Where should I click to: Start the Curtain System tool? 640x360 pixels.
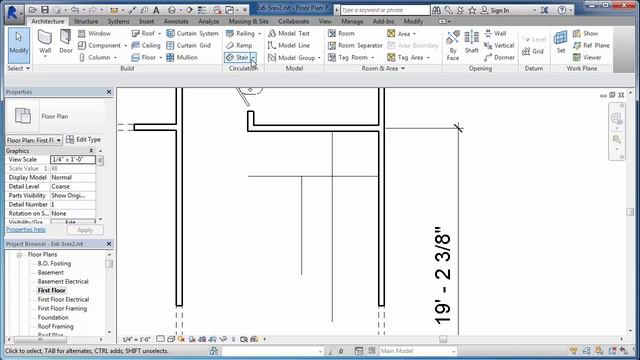[x=193, y=33]
